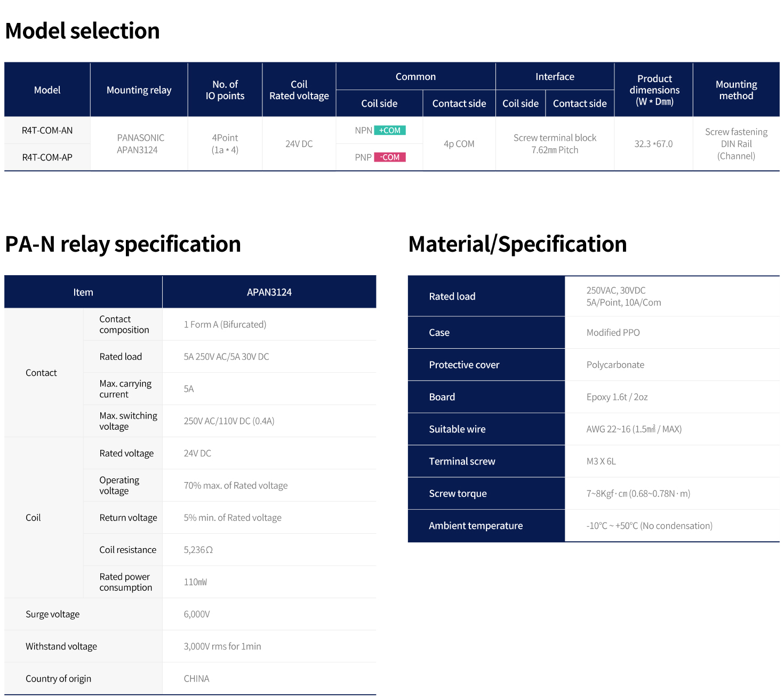Image resolution: width=784 pixels, height=698 pixels.
Task: Click the Mounting relay column header
Action: (139, 90)
